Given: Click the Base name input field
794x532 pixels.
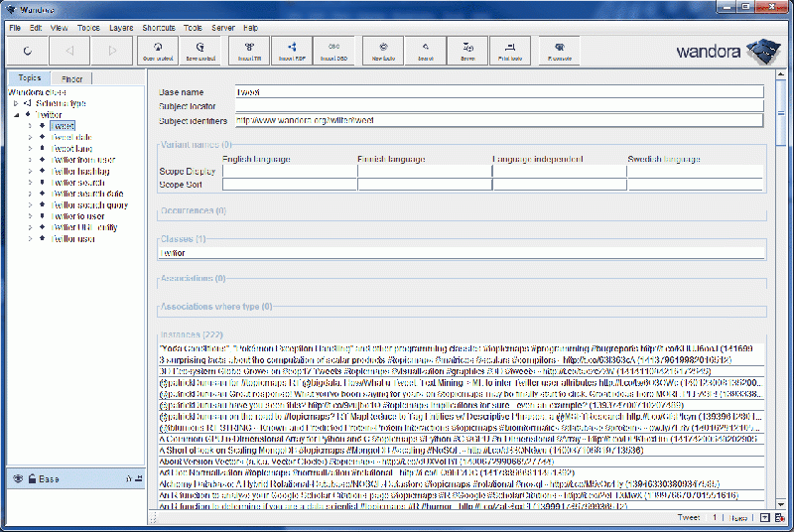Looking at the screenshot, I should (498, 91).
